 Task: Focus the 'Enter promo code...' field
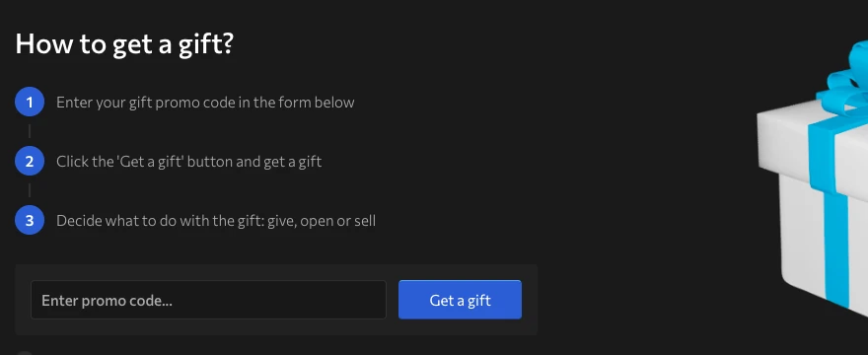click(x=208, y=300)
